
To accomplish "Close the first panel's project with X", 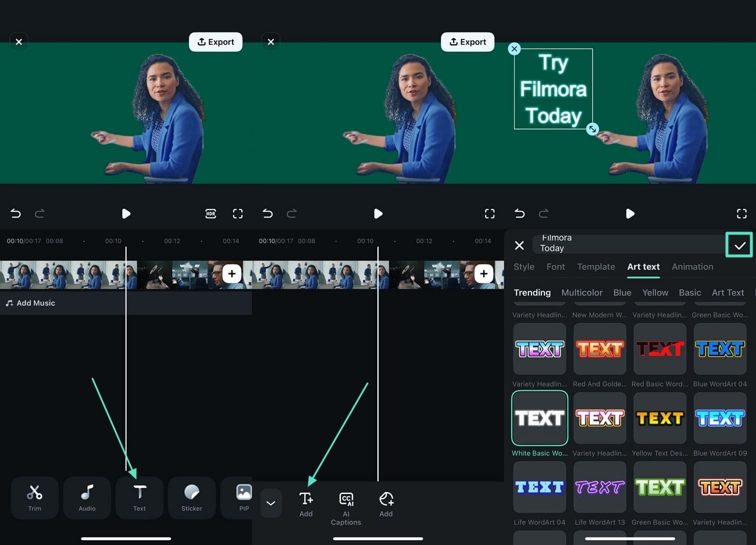I will coord(19,42).
